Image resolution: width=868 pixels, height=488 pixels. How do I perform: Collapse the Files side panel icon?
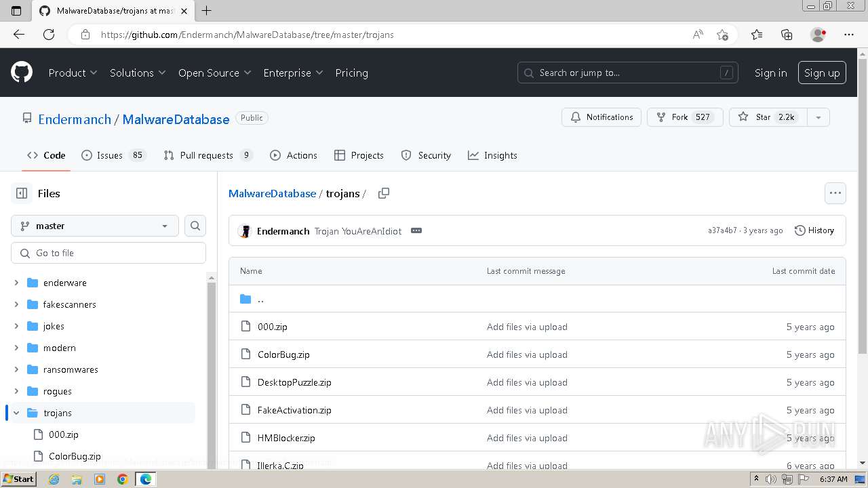(x=22, y=193)
